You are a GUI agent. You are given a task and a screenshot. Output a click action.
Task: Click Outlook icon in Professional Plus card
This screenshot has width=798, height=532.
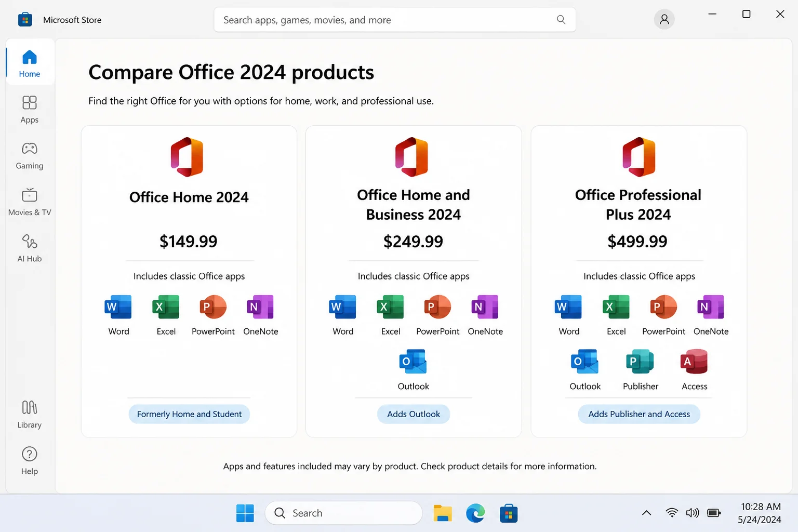coord(584,362)
